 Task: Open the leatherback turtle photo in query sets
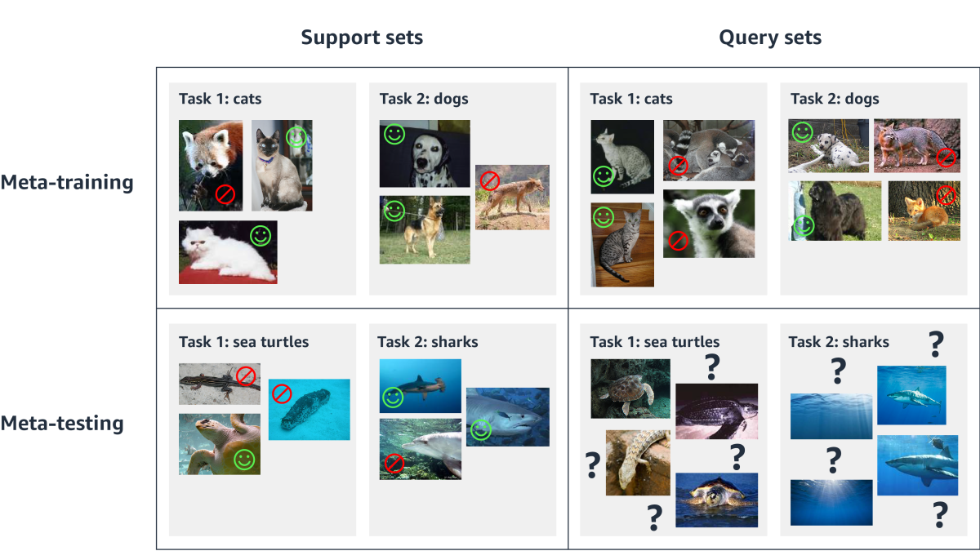tap(716, 411)
